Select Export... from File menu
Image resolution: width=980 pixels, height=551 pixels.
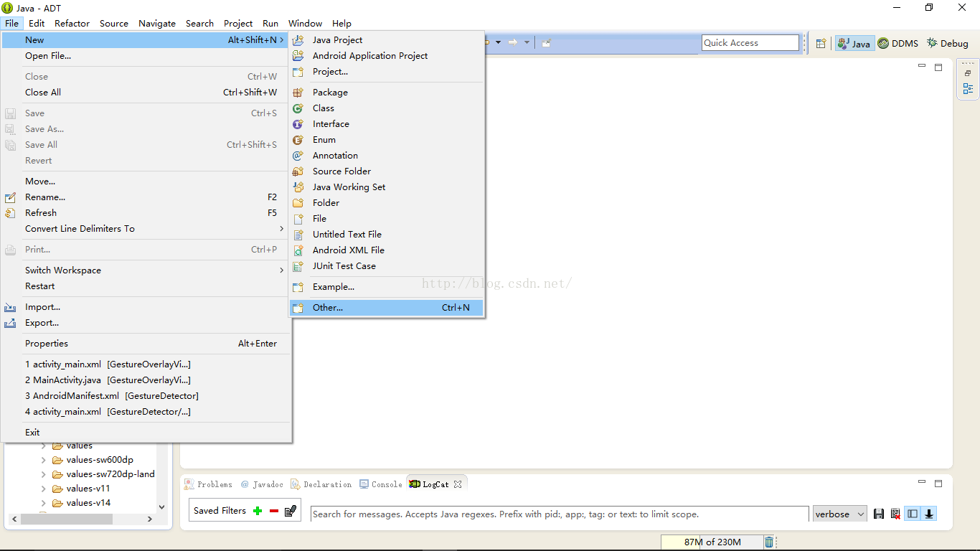(145, 323)
